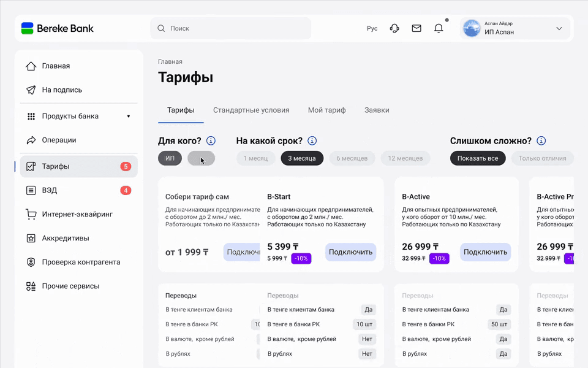This screenshot has height=368, width=588.
Task: Switch to the Стандартные условия tab
Action: [x=251, y=110]
